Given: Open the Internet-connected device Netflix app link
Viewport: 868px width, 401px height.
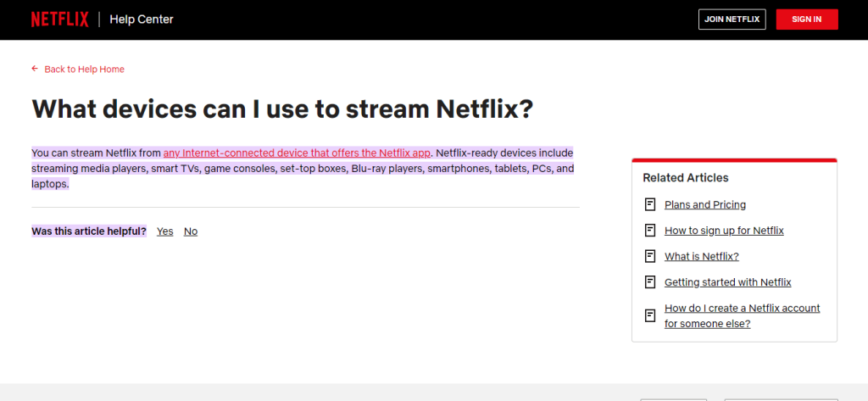Looking at the screenshot, I should (x=297, y=153).
